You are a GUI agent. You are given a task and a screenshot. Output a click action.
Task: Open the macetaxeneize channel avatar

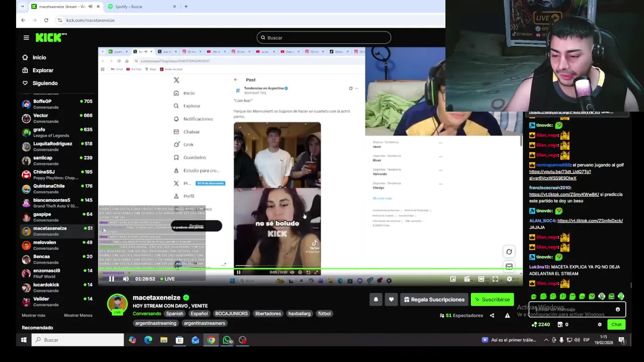[117, 304]
